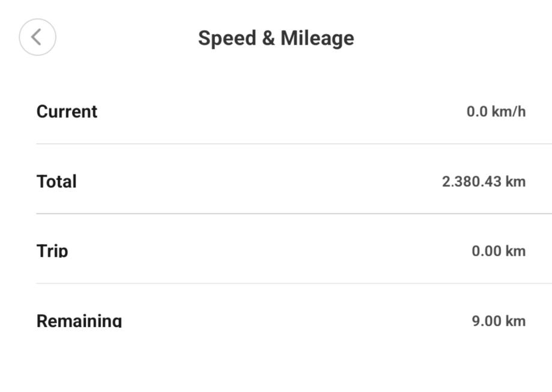Screen dimensions: 552x392
Task: Select the Remaining label
Action: [79, 321]
